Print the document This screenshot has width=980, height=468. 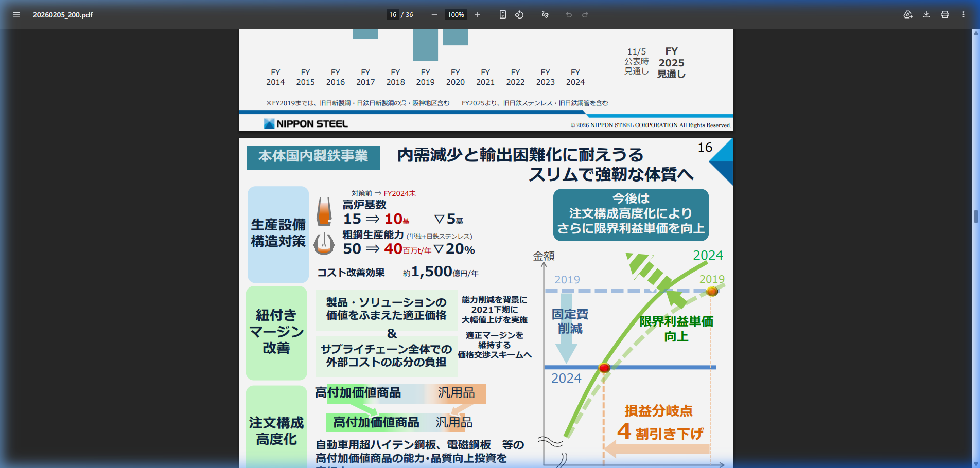click(x=944, y=14)
